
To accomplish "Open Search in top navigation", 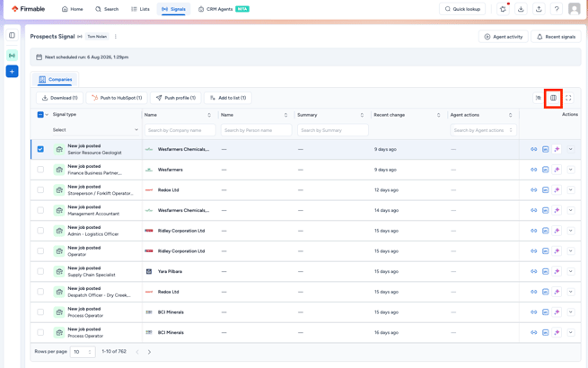I will point(107,9).
